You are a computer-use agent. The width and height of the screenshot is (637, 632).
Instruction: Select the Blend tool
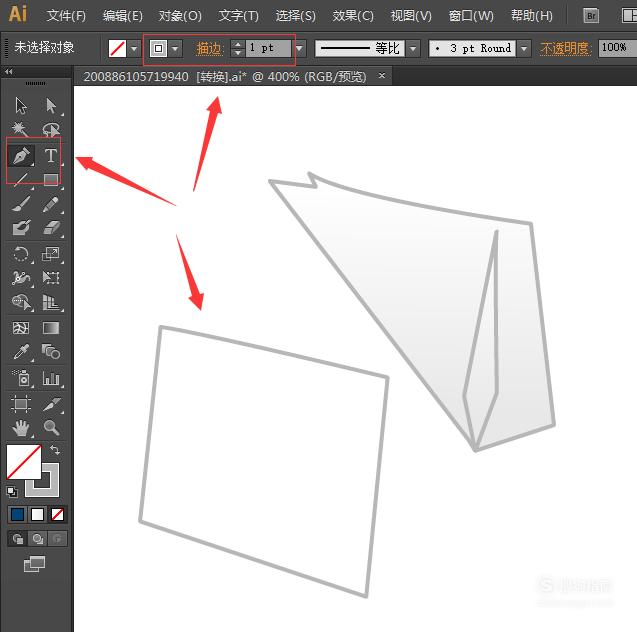click(x=51, y=352)
